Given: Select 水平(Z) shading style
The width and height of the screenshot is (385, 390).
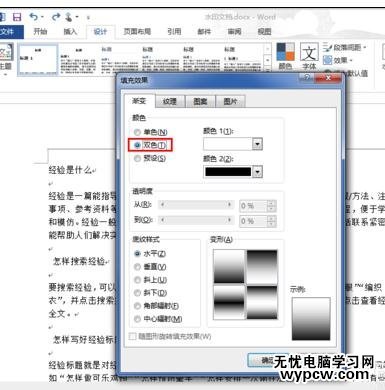Looking at the screenshot, I should pyautogui.click(x=150, y=254).
